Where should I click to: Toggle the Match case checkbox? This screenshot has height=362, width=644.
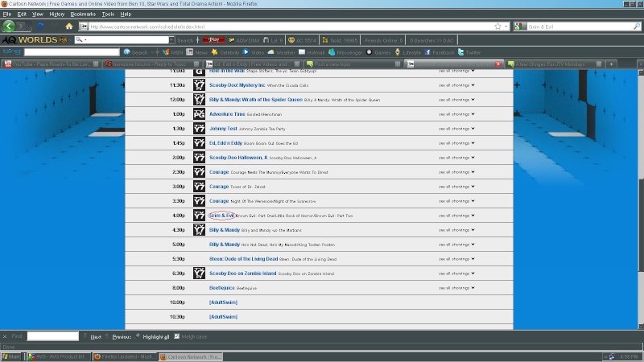point(176,336)
